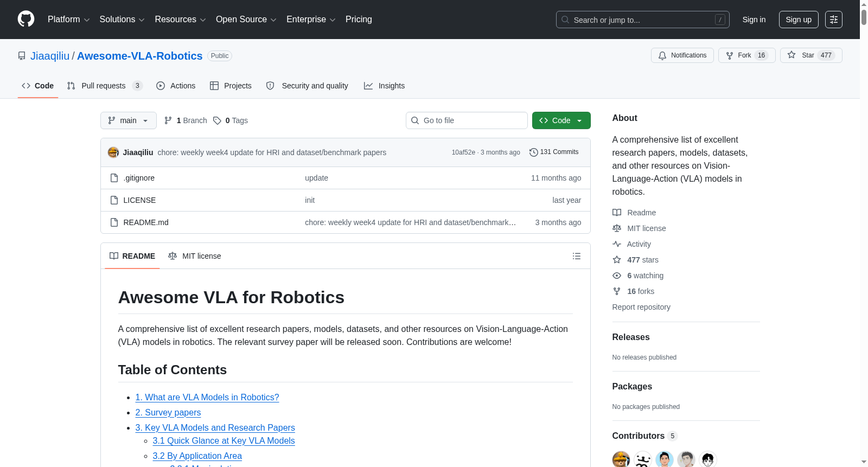Open the Pricing page
The width and height of the screenshot is (868, 467).
pyautogui.click(x=359, y=20)
